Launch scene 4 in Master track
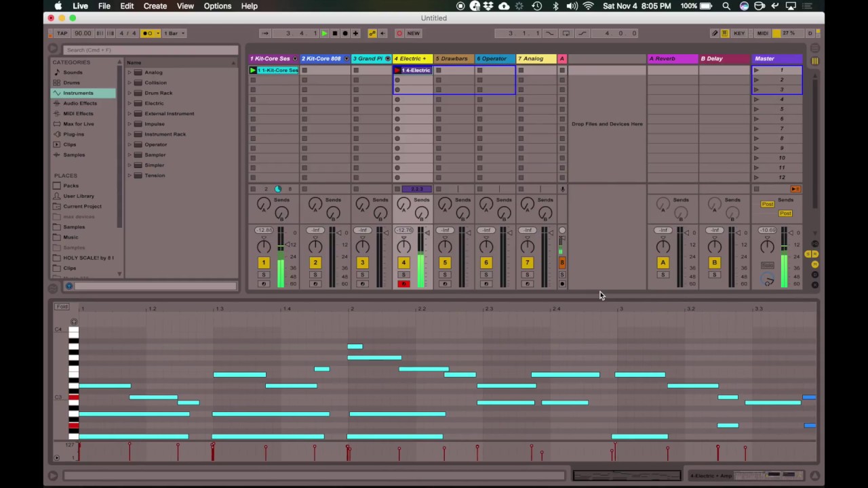 pos(757,100)
